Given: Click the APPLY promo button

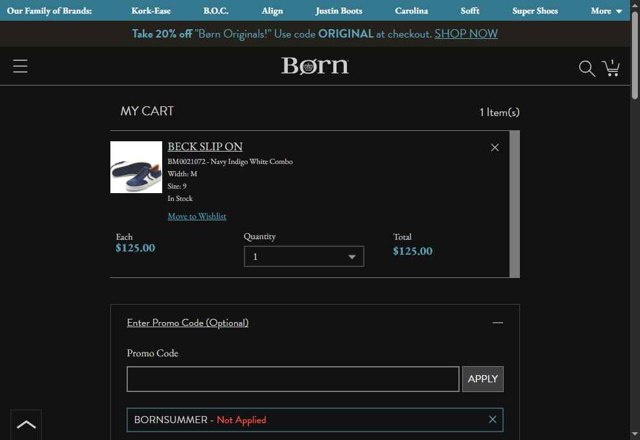Looking at the screenshot, I should tap(483, 379).
